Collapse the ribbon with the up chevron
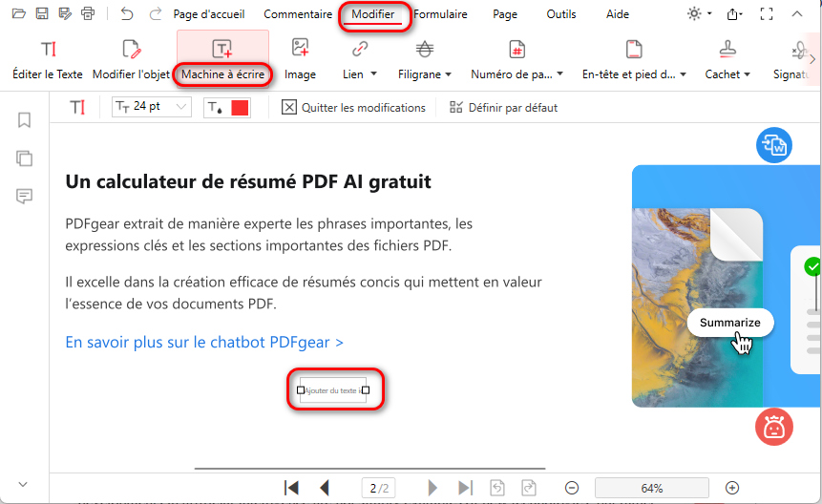The height and width of the screenshot is (504, 822). pyautogui.click(x=797, y=14)
